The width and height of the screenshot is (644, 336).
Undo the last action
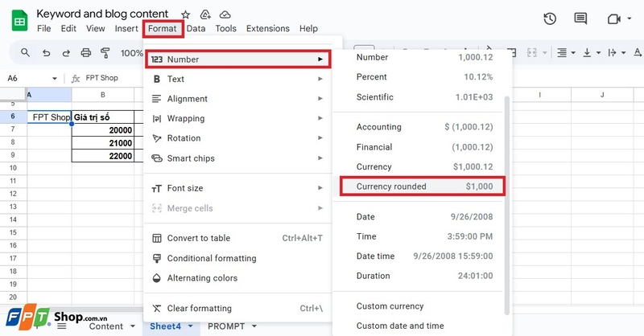(x=47, y=53)
